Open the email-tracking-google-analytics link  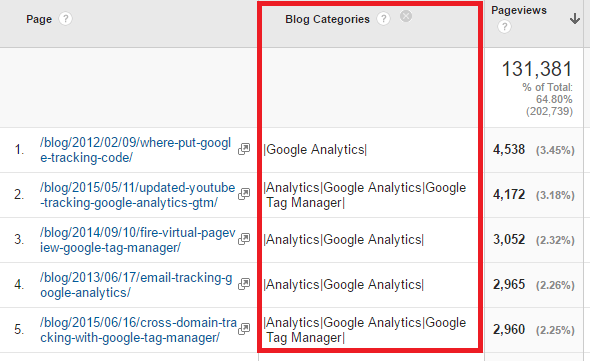click(136, 285)
